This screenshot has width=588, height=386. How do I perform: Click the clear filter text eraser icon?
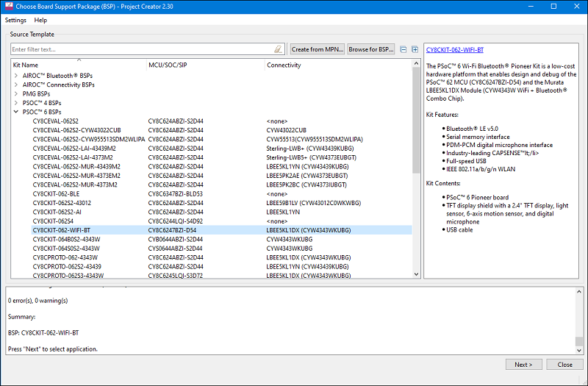coord(278,49)
